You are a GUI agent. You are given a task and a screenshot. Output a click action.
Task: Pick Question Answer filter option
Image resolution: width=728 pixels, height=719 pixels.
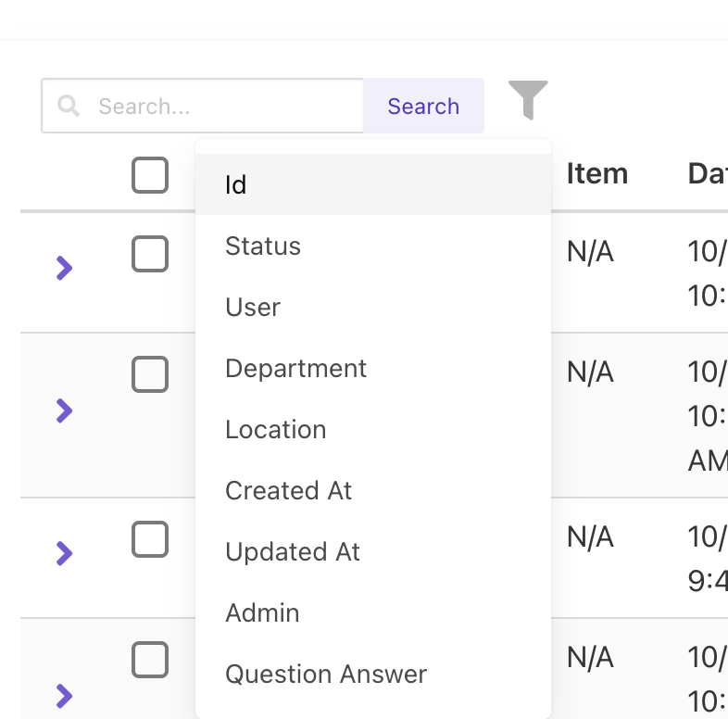[326, 675]
